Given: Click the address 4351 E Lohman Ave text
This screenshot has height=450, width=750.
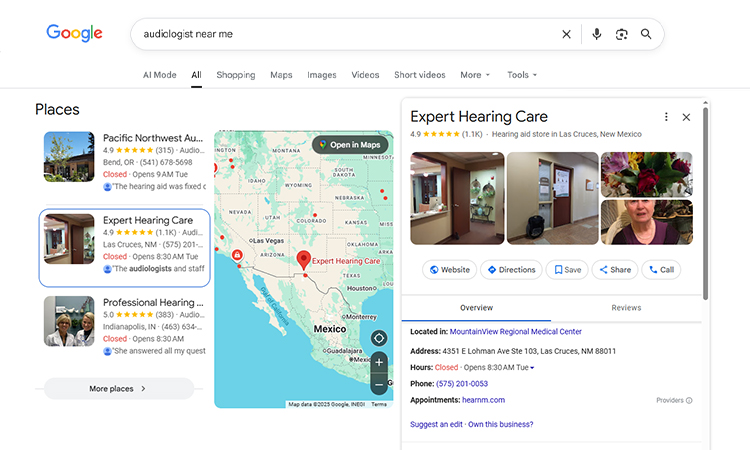Looking at the screenshot, I should [529, 351].
